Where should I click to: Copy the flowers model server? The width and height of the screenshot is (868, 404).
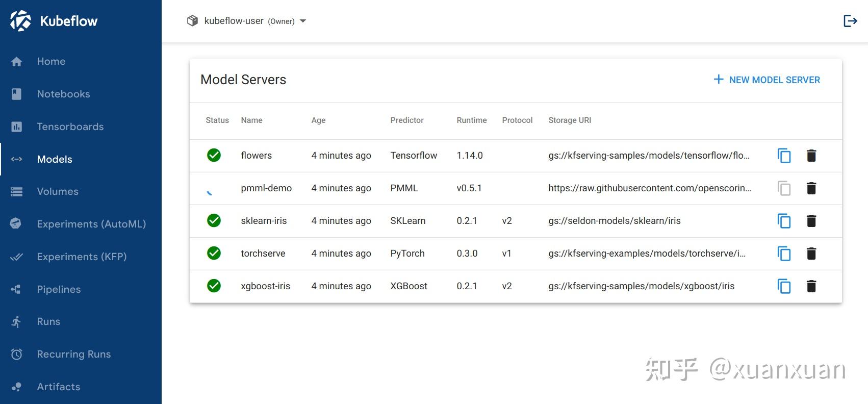[784, 156]
